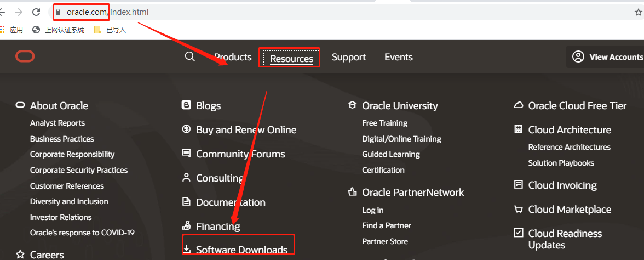Click the Cloud Readiness Updates checkbox icon
The height and width of the screenshot is (260, 644).
coord(519,233)
